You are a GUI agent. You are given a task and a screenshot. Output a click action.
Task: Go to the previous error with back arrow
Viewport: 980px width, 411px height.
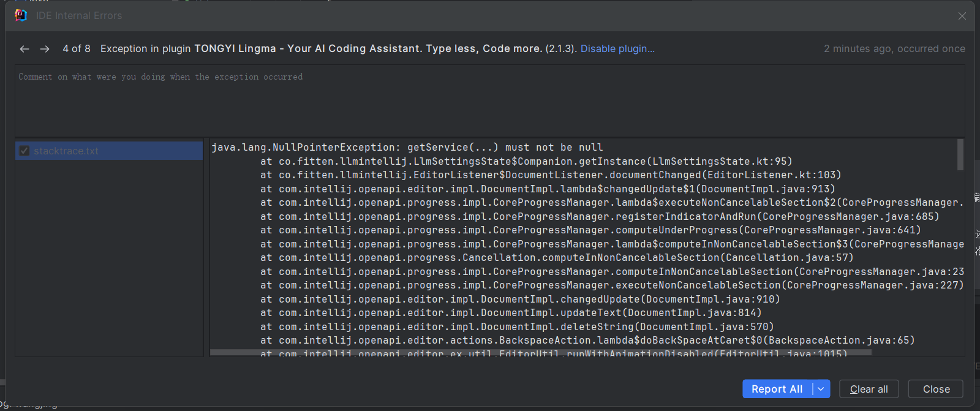point(24,49)
